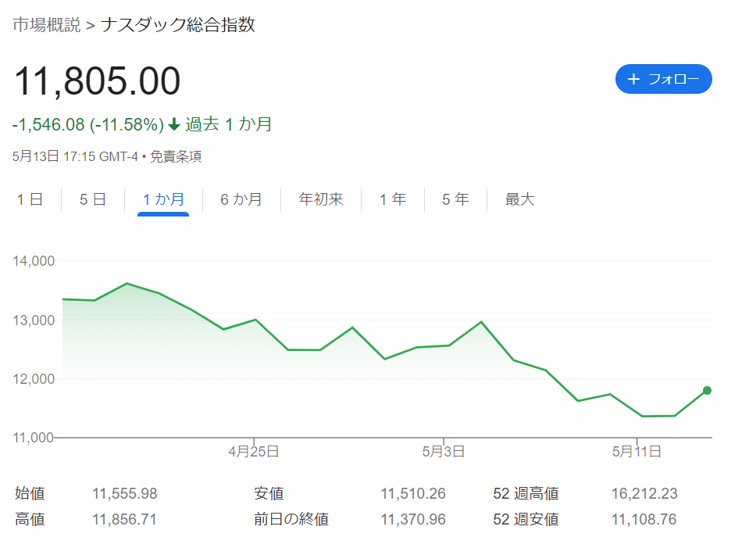Viewport: 756px width, 537px height.
Task: Click the green end-point dot on the chart
Action: tap(707, 390)
